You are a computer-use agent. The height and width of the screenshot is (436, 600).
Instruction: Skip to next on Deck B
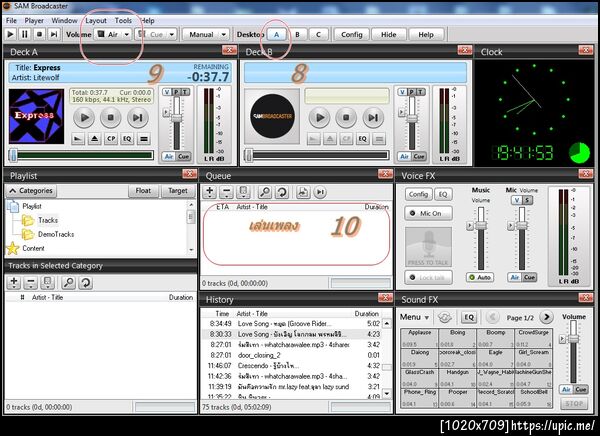(373, 118)
